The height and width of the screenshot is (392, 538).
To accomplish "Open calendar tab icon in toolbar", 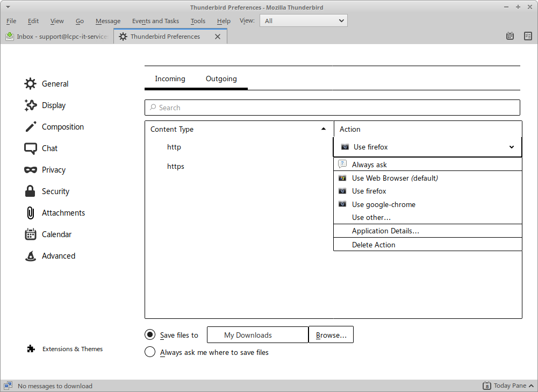I will (510, 36).
